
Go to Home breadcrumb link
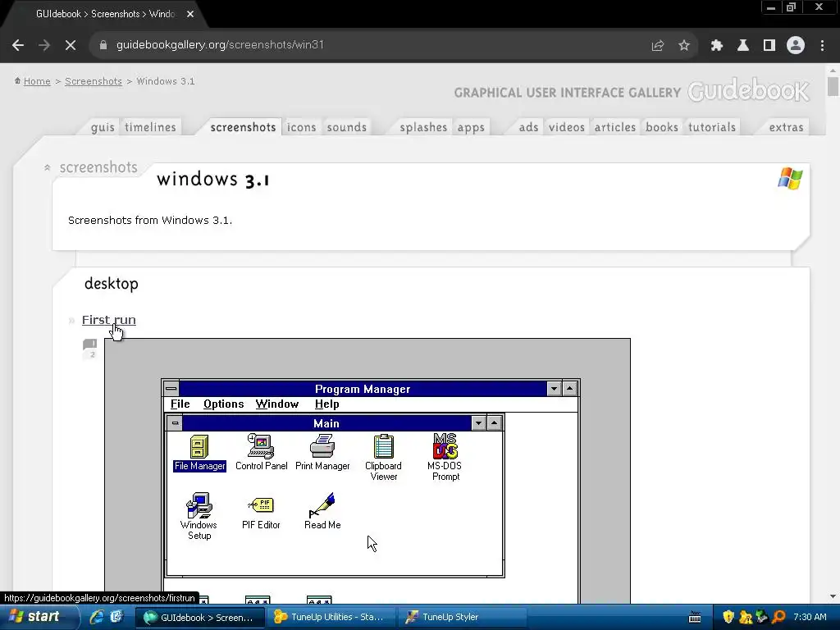[x=37, y=81]
